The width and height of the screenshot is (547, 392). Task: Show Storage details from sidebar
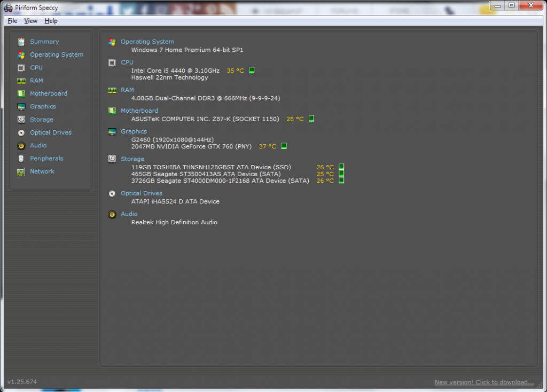(x=42, y=120)
